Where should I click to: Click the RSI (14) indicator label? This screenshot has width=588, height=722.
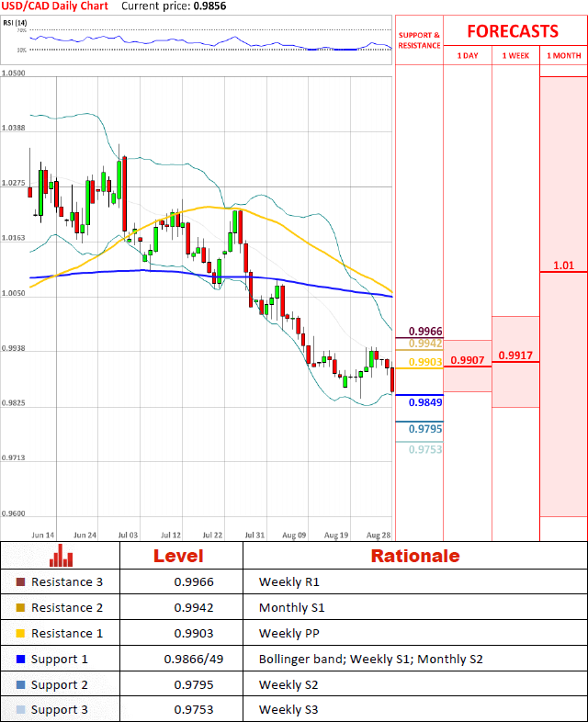click(16, 22)
